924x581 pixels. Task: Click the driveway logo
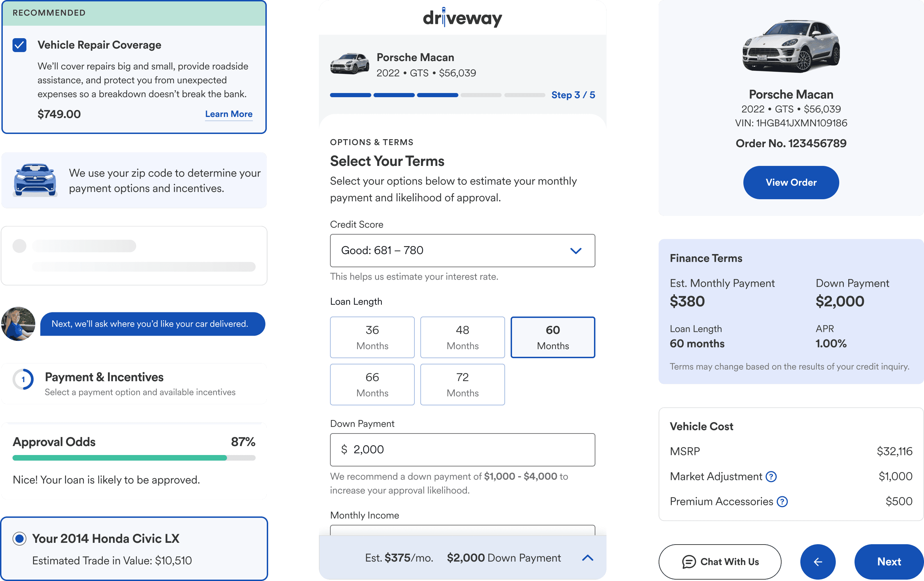tap(462, 18)
